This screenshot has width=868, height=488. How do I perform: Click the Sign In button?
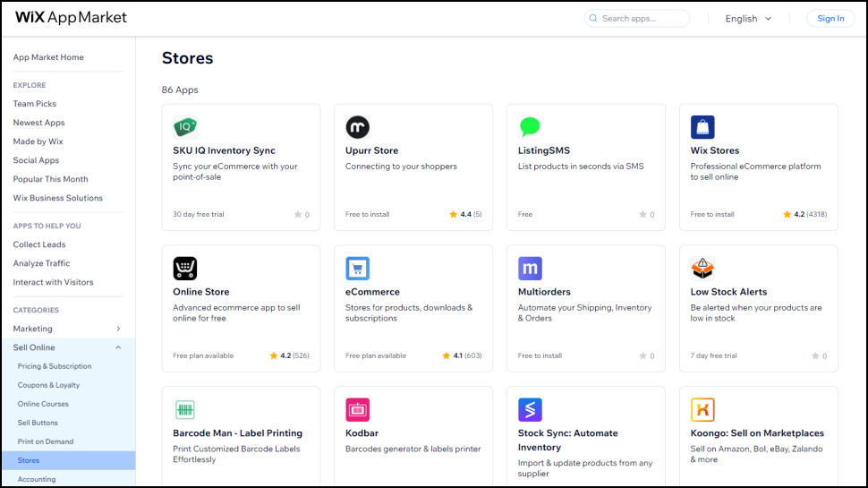tap(830, 19)
